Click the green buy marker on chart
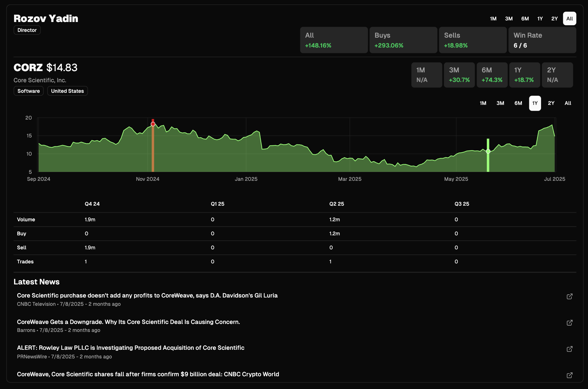588x389 pixels. [488, 151]
